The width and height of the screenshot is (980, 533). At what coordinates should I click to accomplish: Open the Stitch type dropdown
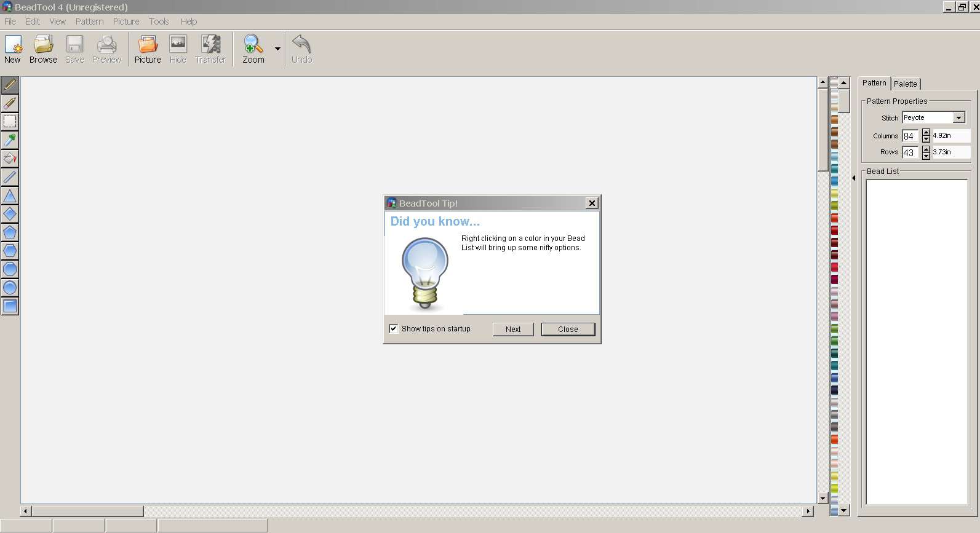point(958,117)
